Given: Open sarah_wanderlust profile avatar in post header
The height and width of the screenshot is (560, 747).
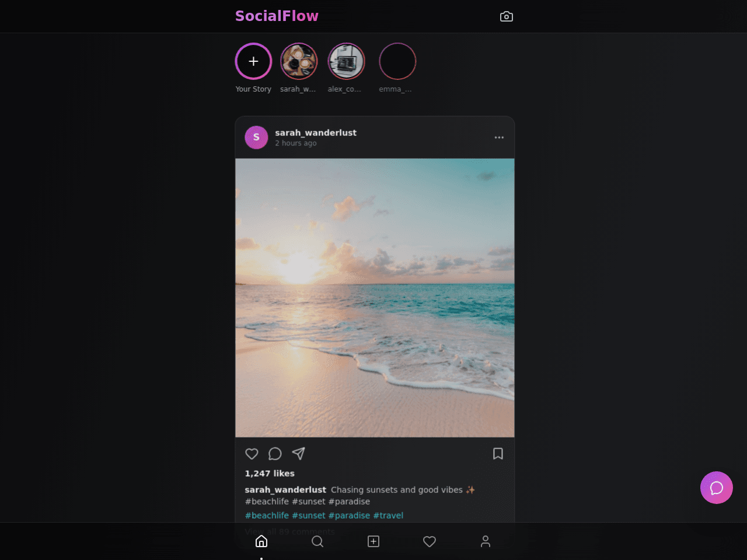Looking at the screenshot, I should click(256, 138).
